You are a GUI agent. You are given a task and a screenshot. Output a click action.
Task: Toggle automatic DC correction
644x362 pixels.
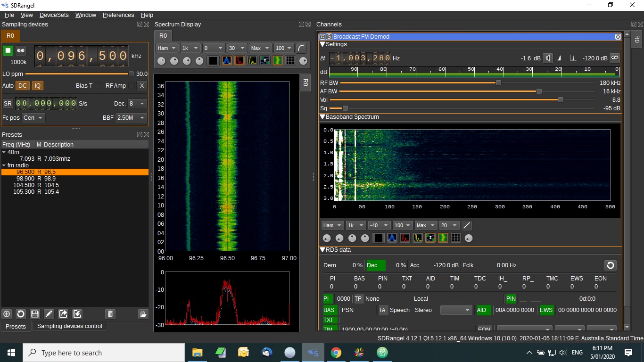(x=23, y=86)
